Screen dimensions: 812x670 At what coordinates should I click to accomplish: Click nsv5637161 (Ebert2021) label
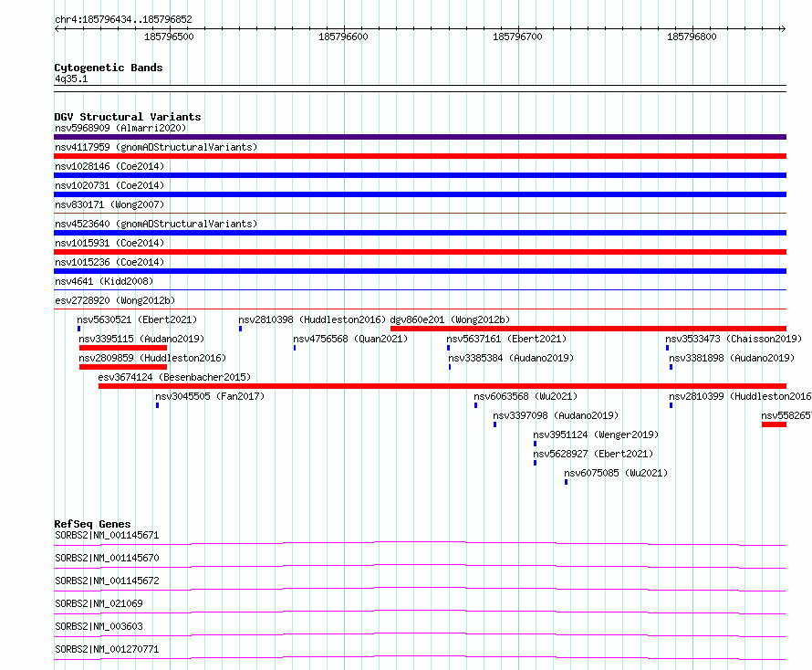pos(506,339)
